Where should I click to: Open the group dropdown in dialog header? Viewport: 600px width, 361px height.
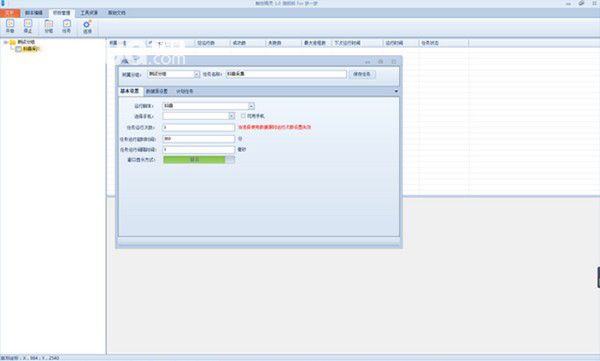click(197, 74)
